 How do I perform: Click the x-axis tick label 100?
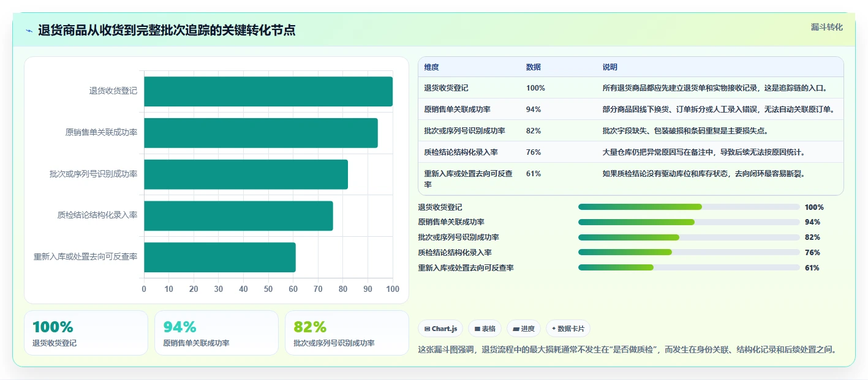393,289
